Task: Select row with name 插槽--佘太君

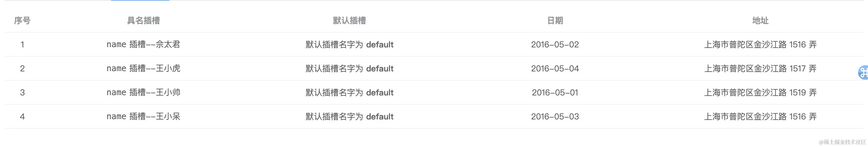Action: pos(143,45)
